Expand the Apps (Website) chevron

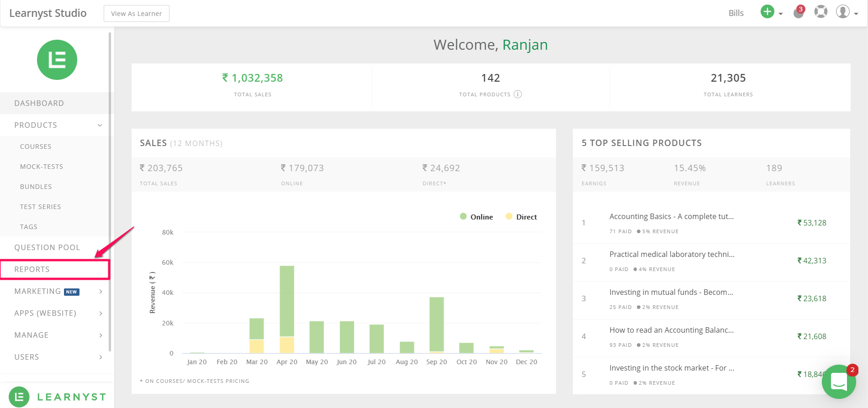(101, 314)
